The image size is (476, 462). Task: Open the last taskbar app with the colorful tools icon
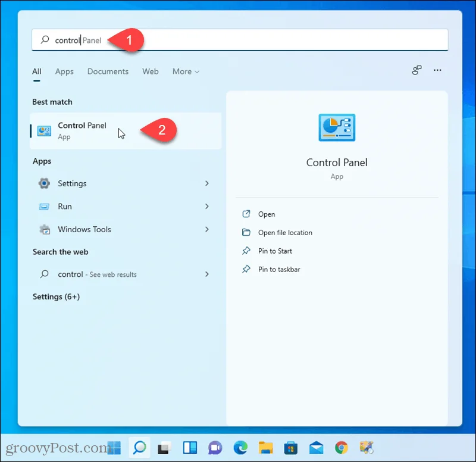(367, 448)
